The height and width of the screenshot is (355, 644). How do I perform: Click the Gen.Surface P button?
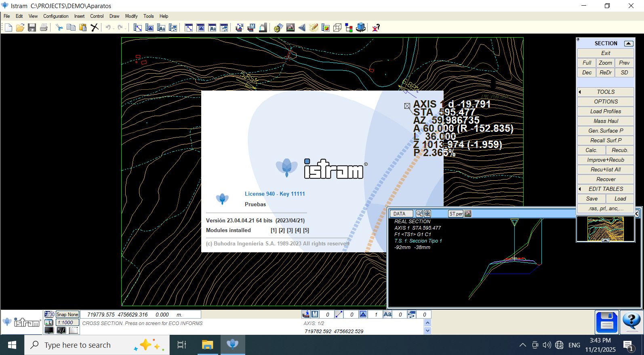click(605, 131)
